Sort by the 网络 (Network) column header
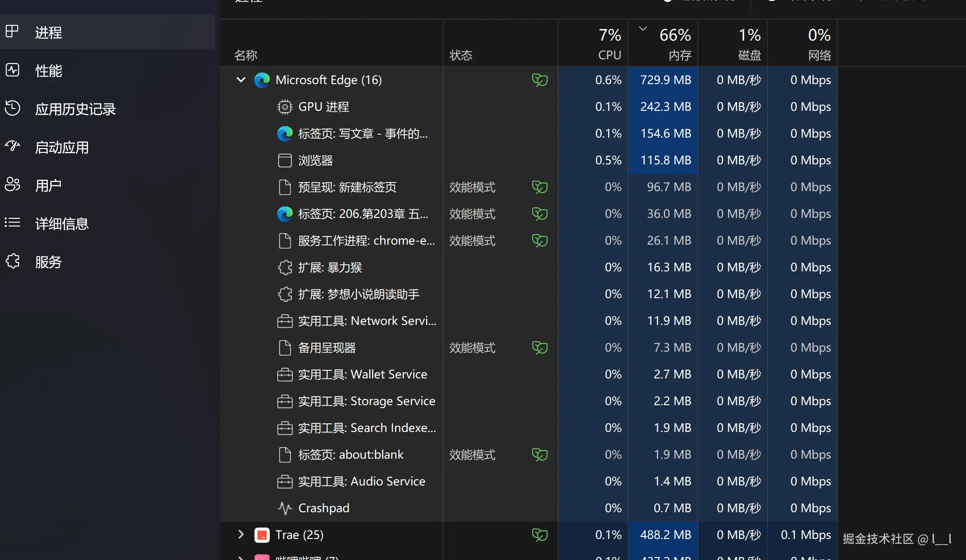 pyautogui.click(x=819, y=55)
